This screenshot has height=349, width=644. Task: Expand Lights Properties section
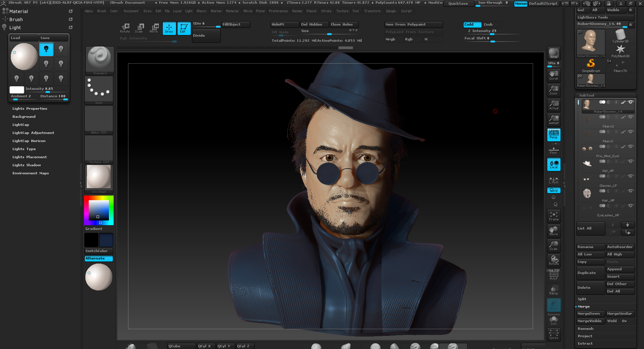click(x=30, y=109)
